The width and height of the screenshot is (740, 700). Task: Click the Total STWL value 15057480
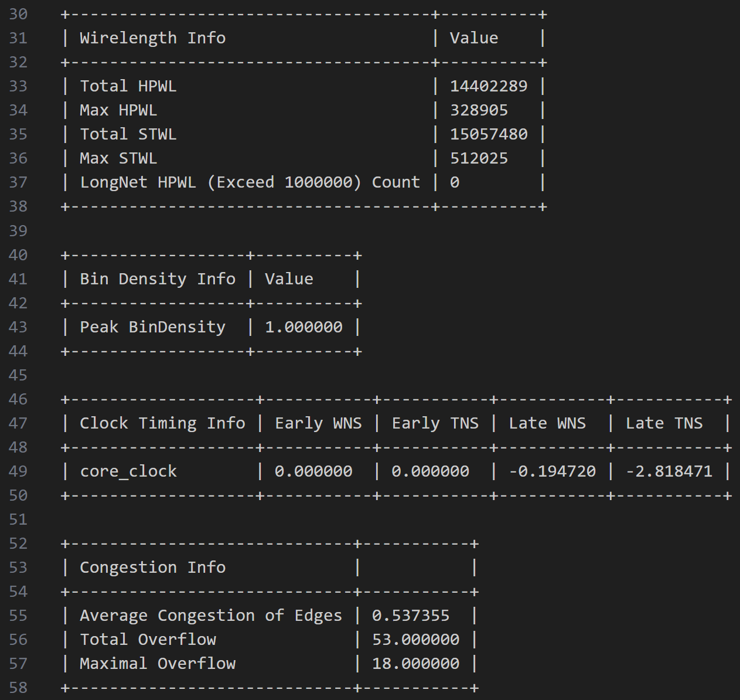[489, 134]
